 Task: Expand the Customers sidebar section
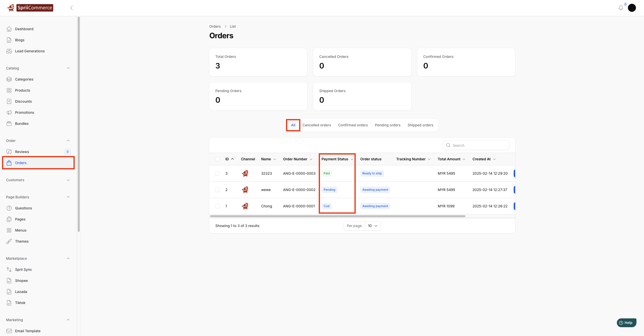pos(68,180)
